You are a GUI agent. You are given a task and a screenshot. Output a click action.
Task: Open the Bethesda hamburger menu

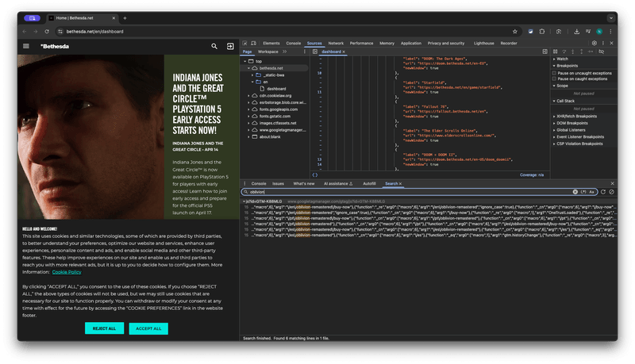pyautogui.click(x=26, y=47)
